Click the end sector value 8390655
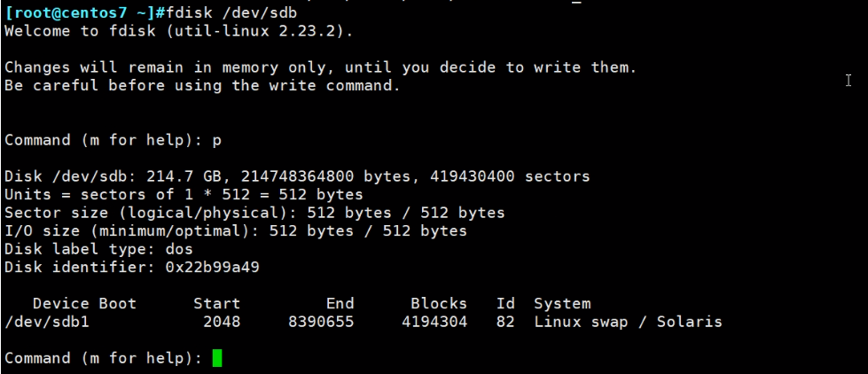The image size is (868, 374). (320, 322)
